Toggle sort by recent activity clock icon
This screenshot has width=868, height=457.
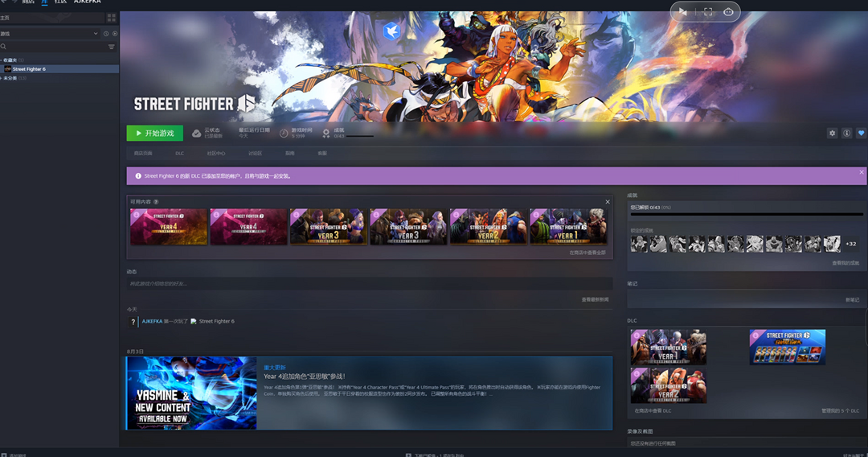tap(106, 34)
